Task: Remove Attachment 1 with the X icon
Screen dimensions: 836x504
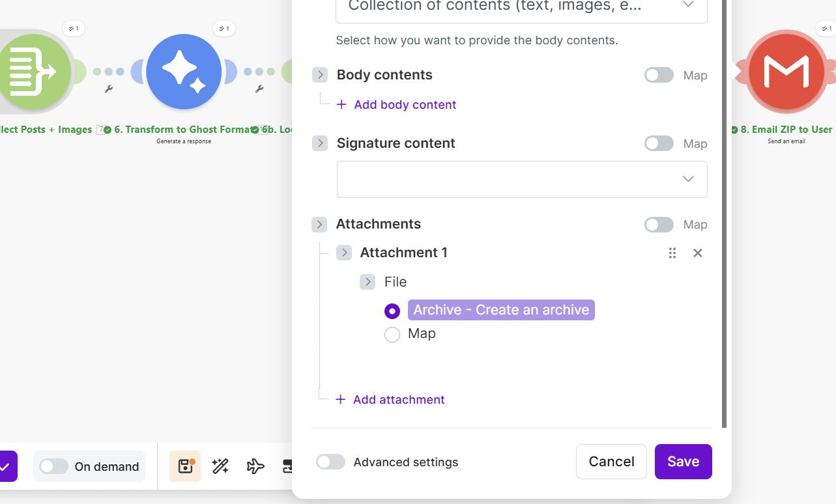Action: pos(697,253)
